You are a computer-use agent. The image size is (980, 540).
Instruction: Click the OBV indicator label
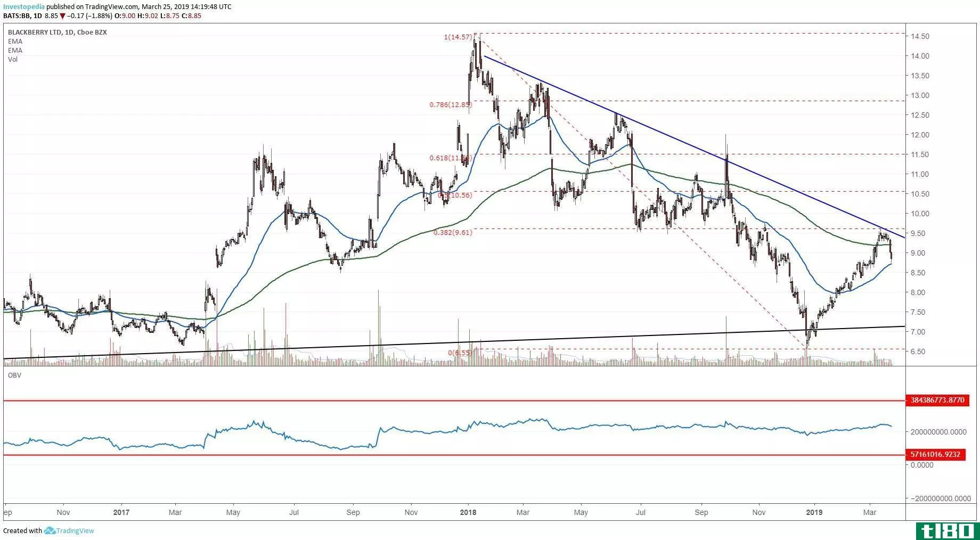(x=14, y=375)
